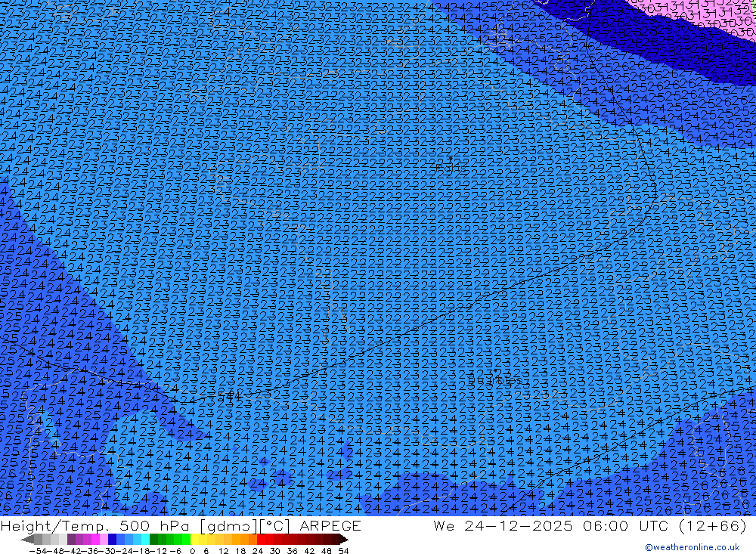Click the '544' contour line label
This screenshot has height=554, width=756.
coord(229,396)
